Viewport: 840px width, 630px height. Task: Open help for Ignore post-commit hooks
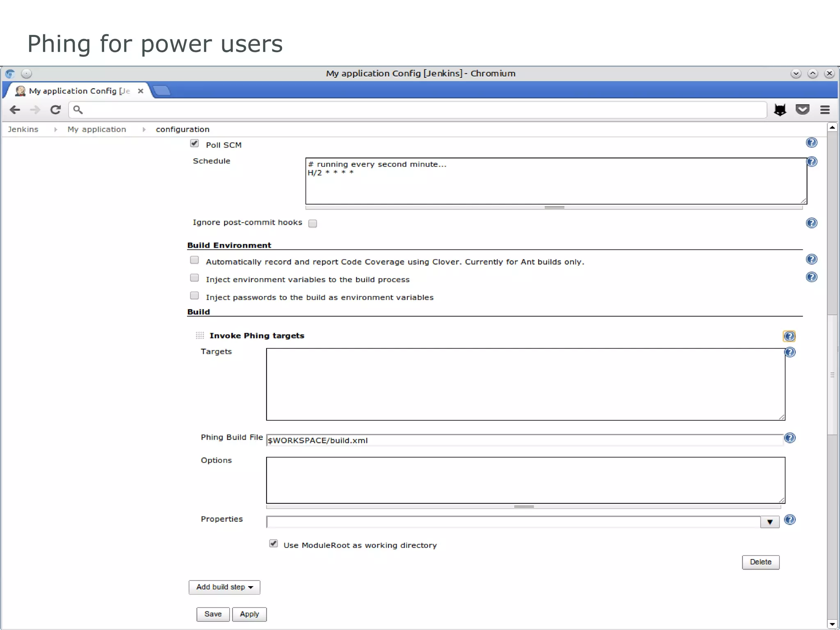(x=811, y=223)
